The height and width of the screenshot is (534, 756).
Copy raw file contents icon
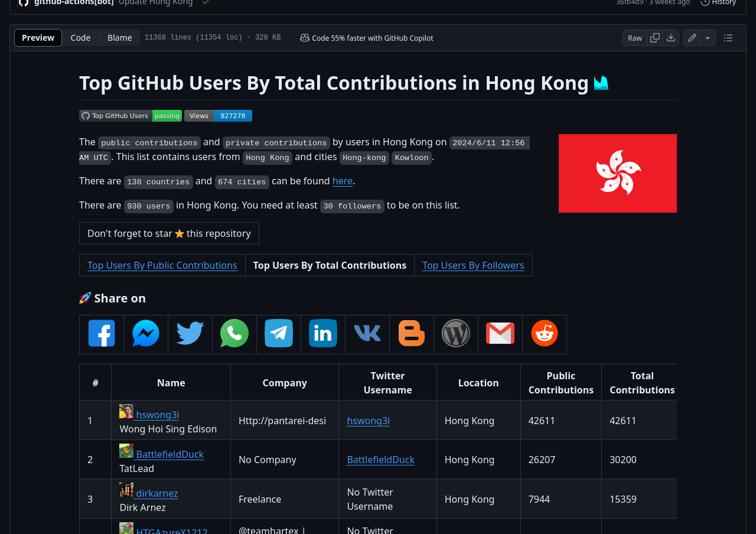tap(655, 38)
